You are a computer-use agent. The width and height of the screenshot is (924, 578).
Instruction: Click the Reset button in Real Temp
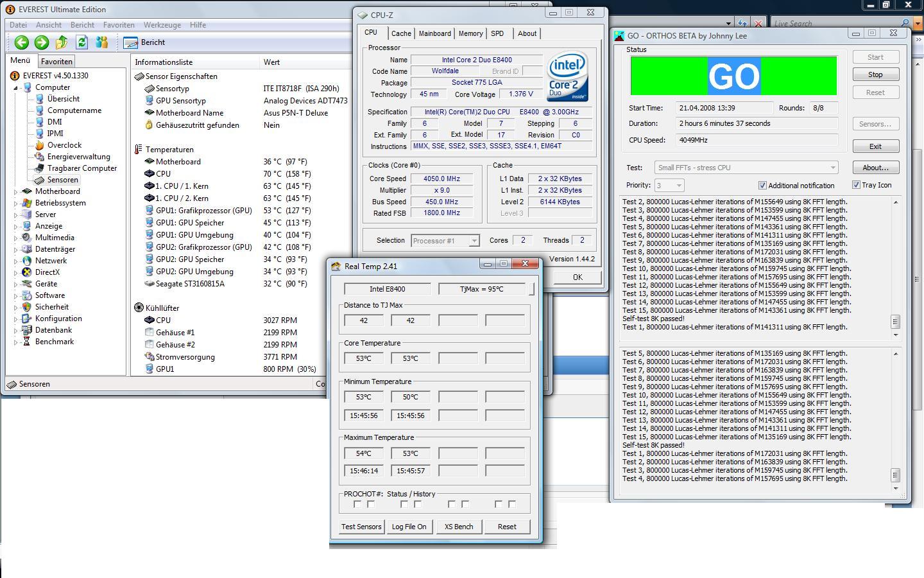(x=507, y=527)
